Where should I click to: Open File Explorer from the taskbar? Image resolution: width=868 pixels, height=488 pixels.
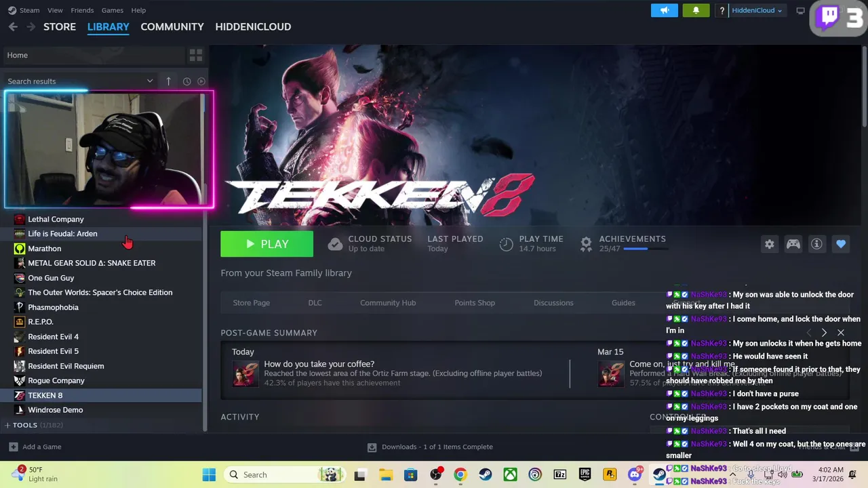385,474
